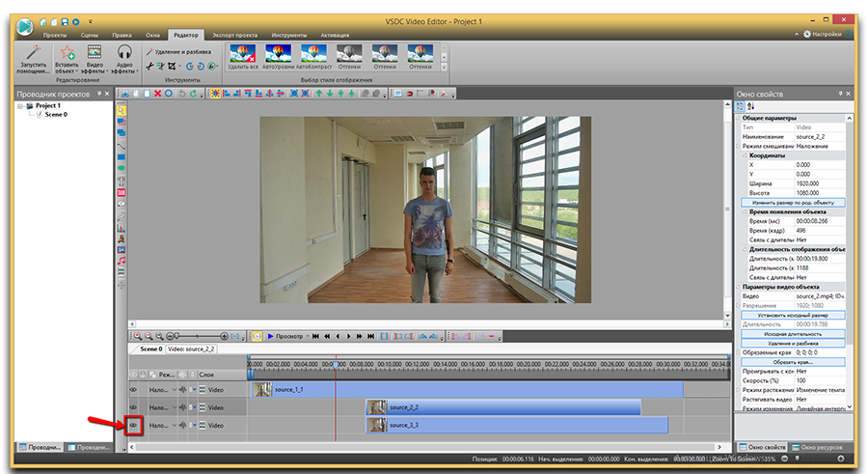The image size is (868, 474).
Task: Click the Исходная длительность button
Action: point(793,334)
